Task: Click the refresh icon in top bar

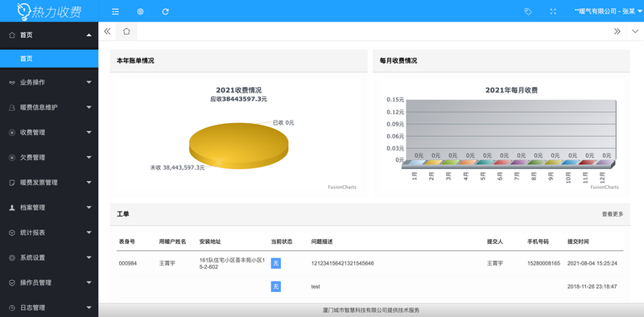Action: click(166, 11)
